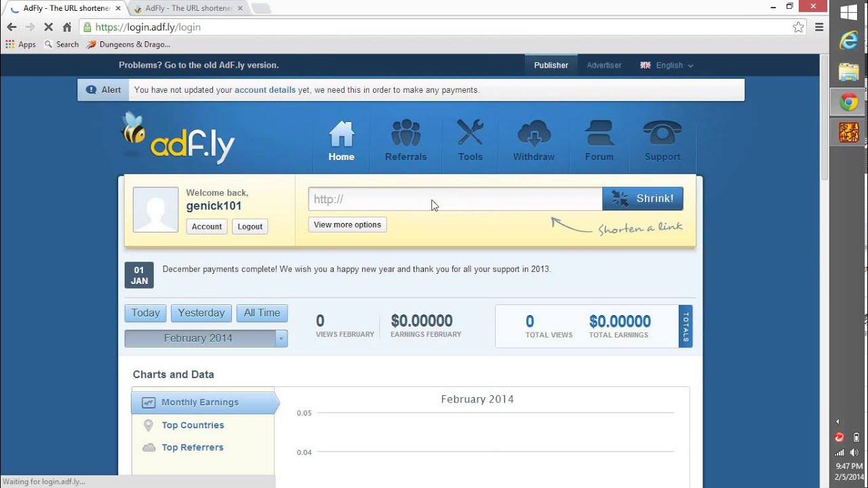This screenshot has height=488, width=868.
Task: Open the Withdraw cloud icon
Action: click(534, 134)
